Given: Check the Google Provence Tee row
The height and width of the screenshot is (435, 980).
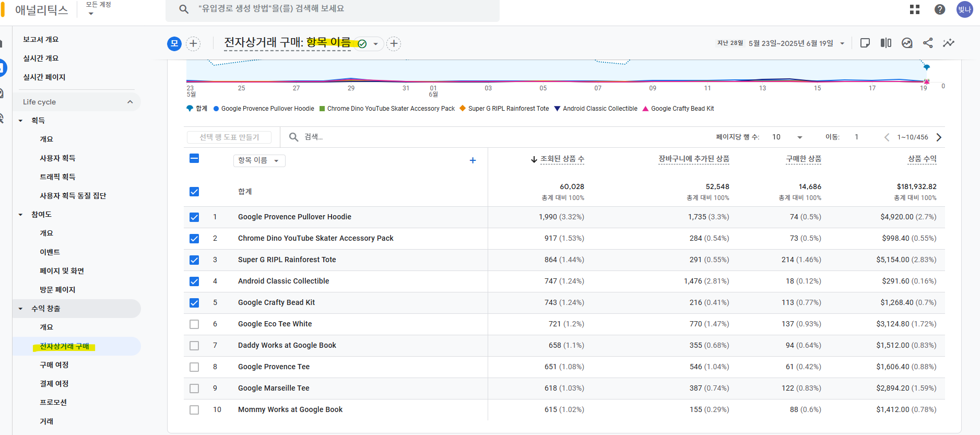Looking at the screenshot, I should pyautogui.click(x=194, y=367).
